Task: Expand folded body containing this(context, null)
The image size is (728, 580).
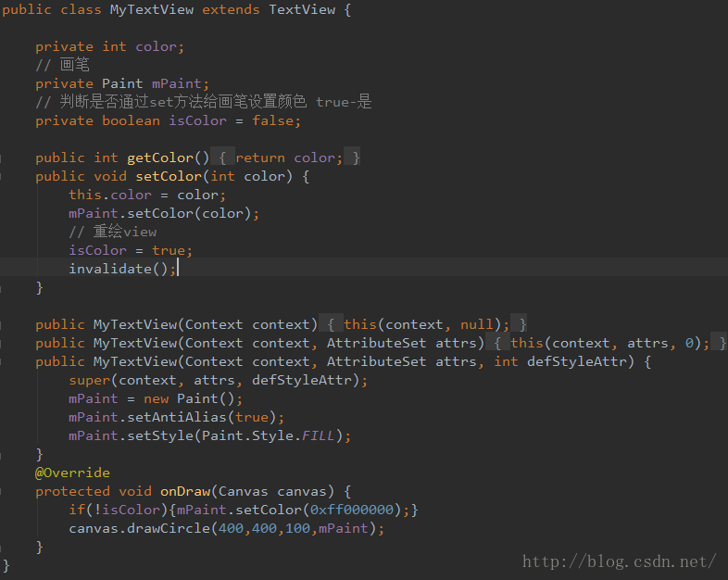Action: pos(331,324)
